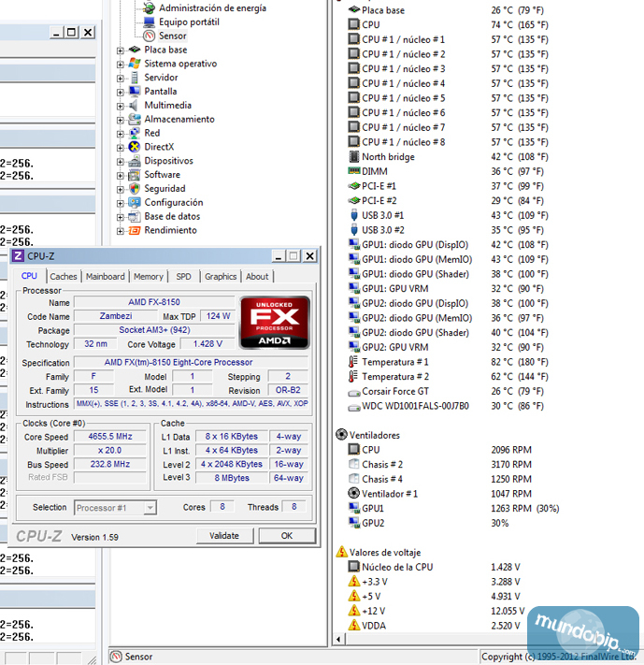Click the Valores de voltaje warning icon
This screenshot has height=665, width=644.
341,552
